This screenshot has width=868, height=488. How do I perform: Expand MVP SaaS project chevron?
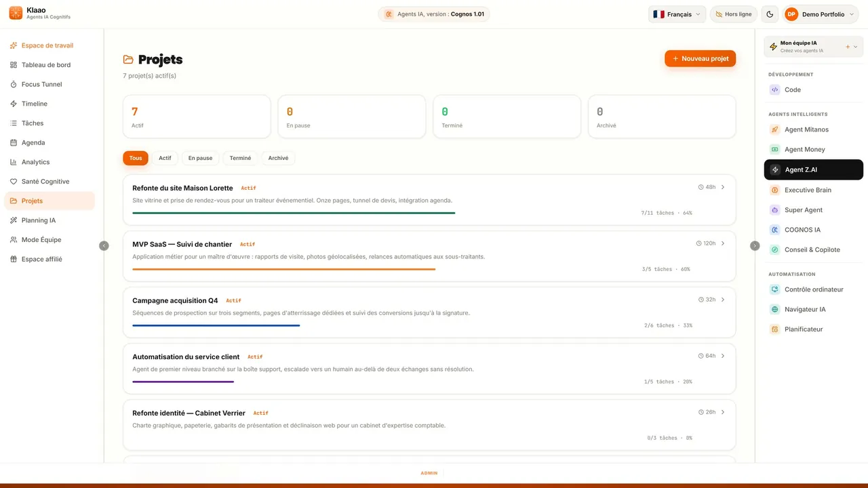723,243
